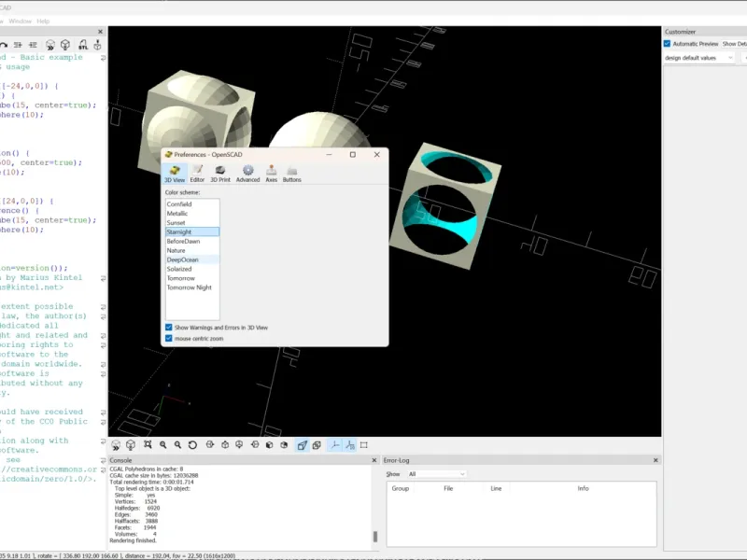Click the View All icon

(148, 445)
